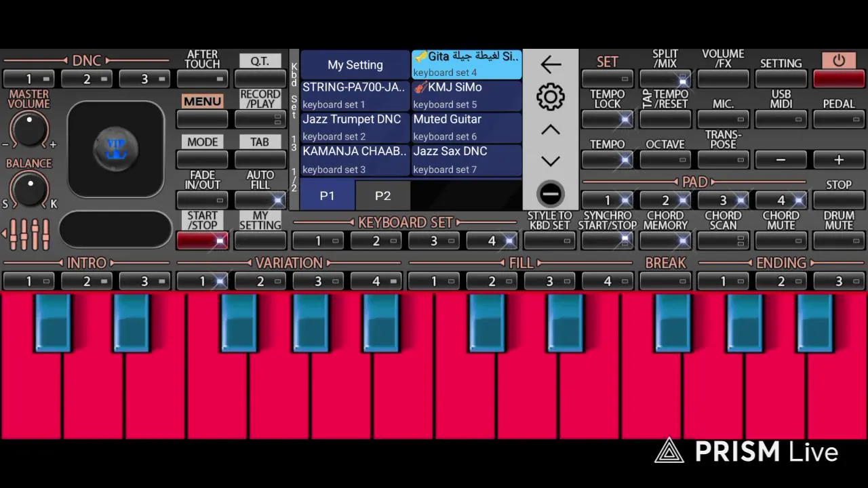Turn the Balance knob

click(x=29, y=189)
